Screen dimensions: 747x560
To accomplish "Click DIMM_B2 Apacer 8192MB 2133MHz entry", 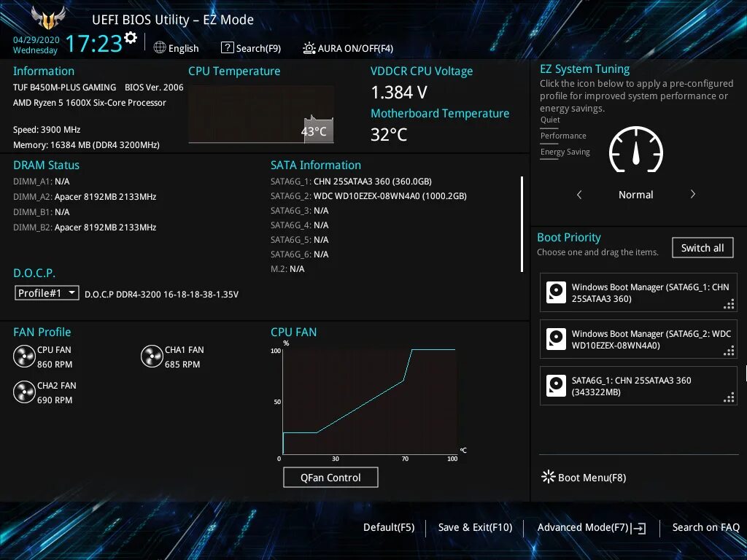I will pyautogui.click(x=85, y=227).
